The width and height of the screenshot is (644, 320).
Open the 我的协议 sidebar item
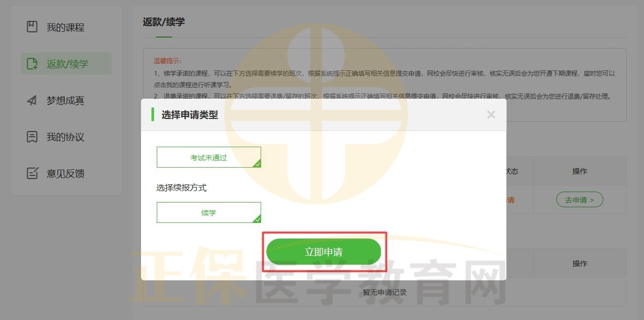[x=65, y=137]
